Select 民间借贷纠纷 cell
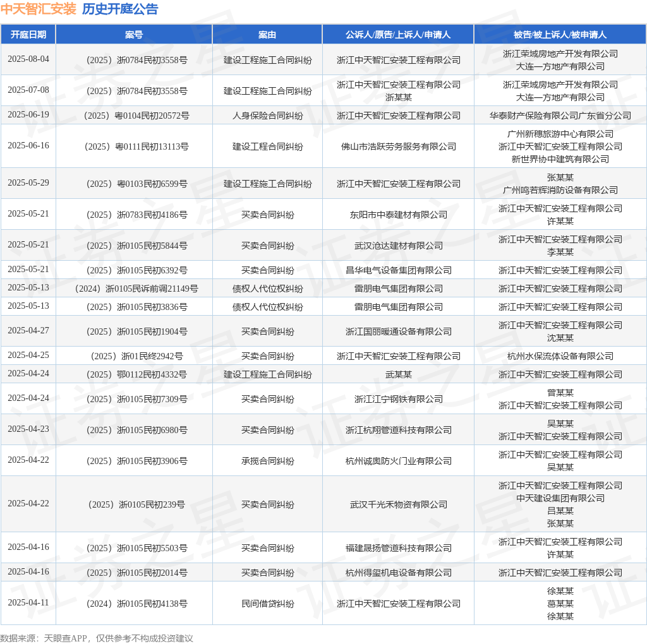The image size is (647, 644). 267,604
